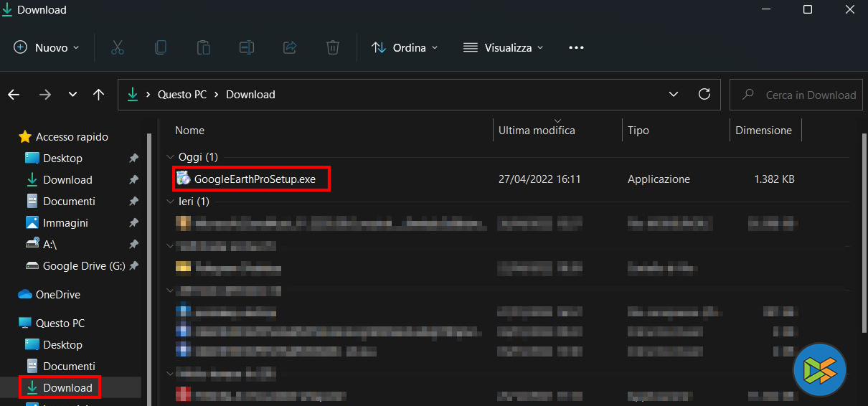Navigate back to previous folder

pos(14,95)
